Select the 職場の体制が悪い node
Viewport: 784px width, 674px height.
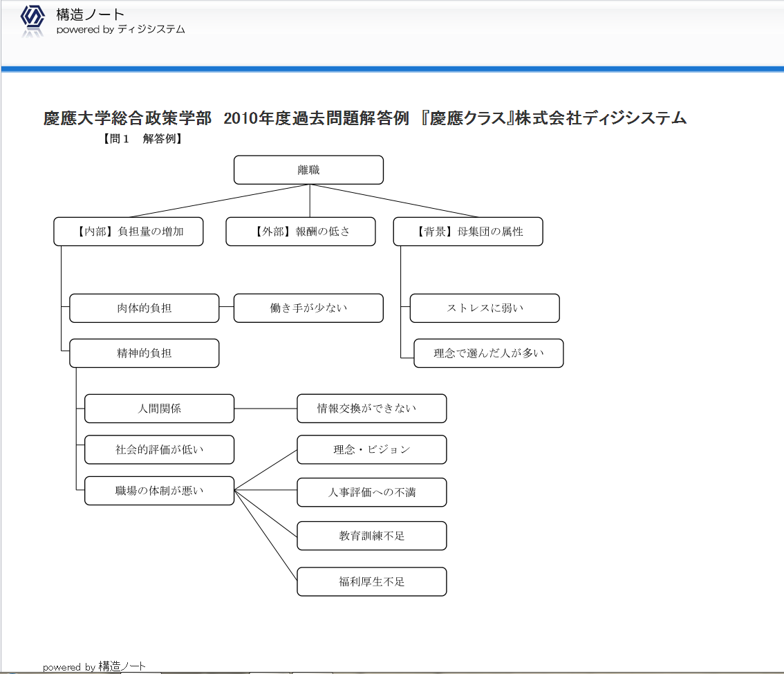(160, 491)
